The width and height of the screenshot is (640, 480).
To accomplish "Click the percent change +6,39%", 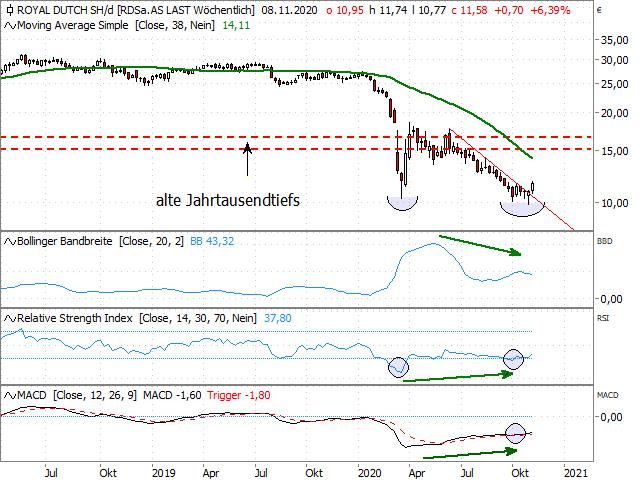I will 551,10.
